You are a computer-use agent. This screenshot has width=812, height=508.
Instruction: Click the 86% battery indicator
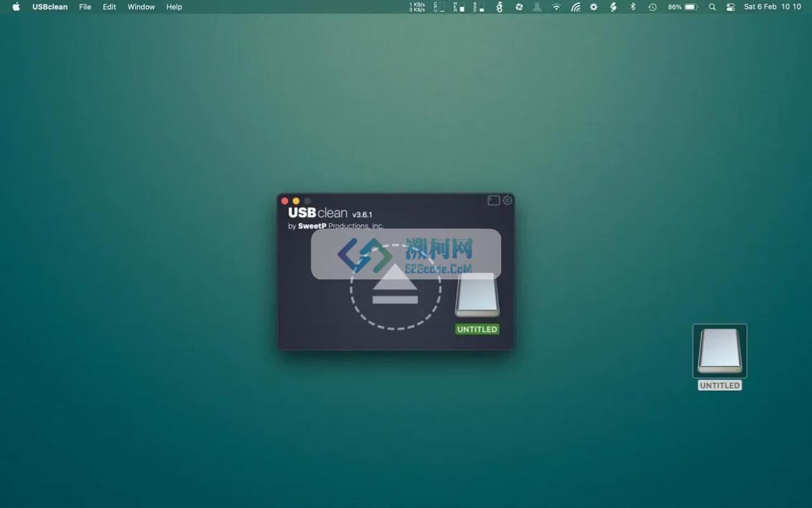coord(683,7)
